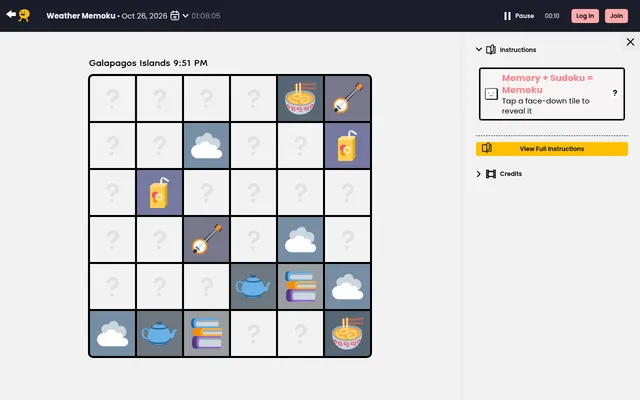The height and width of the screenshot is (400, 640).
Task: Reveal face-down tile in row 2, column 2
Action: pos(159,145)
